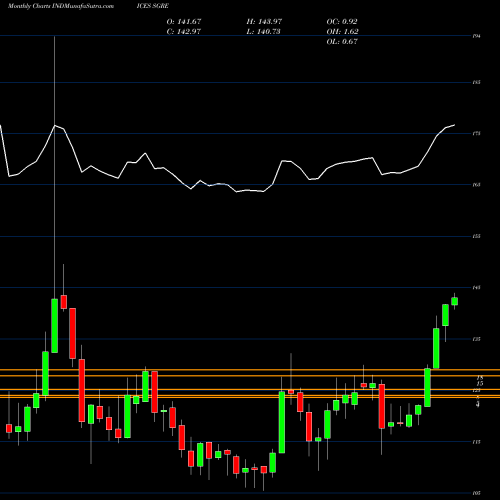Click the 175 price axis label
The width and height of the screenshot is (500, 500).
tap(477, 134)
